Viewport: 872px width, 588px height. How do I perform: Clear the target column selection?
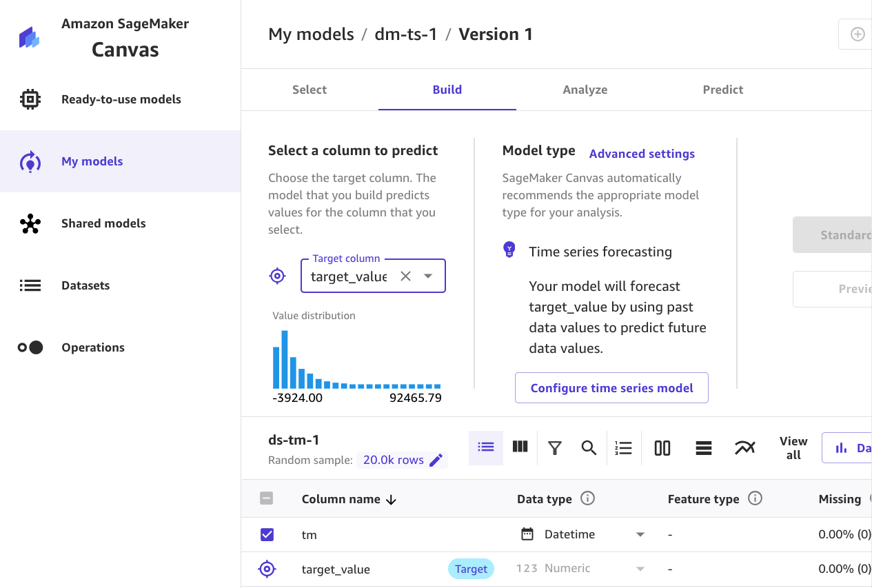(x=405, y=276)
